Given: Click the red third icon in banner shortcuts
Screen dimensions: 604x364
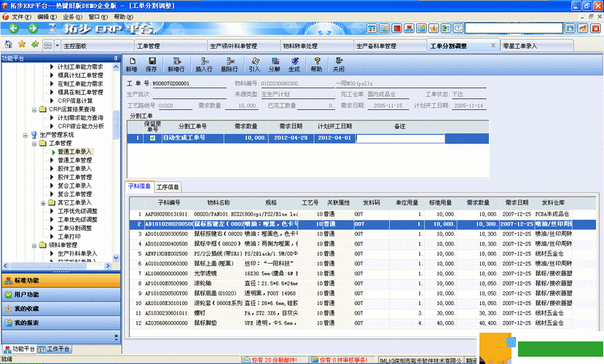Looking at the screenshot, I should pyautogui.click(x=396, y=28).
